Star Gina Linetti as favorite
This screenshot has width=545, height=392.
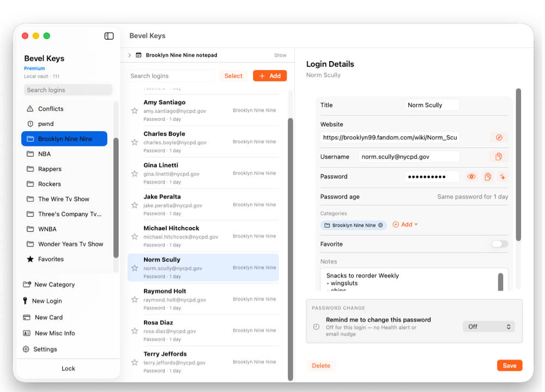tap(135, 174)
